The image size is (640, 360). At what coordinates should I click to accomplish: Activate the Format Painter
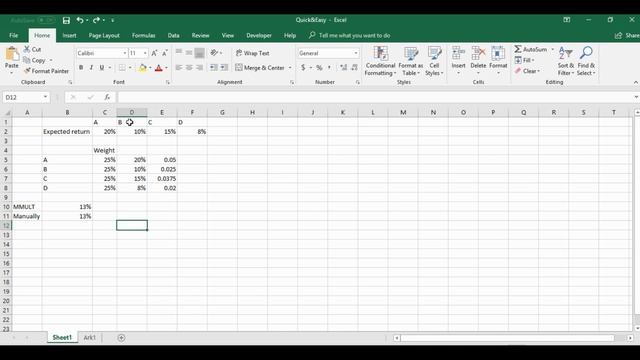pyautogui.click(x=46, y=71)
